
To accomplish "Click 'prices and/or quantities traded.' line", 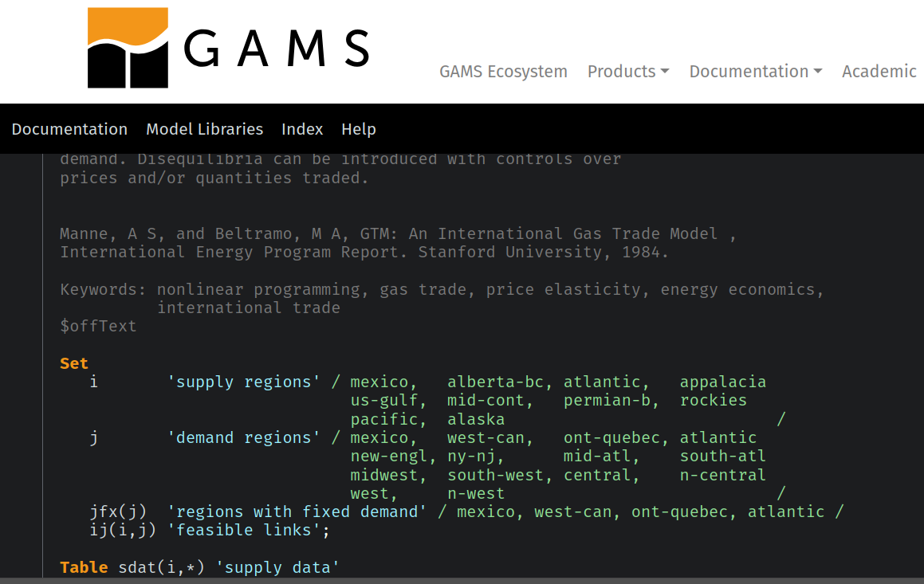I will (214, 178).
